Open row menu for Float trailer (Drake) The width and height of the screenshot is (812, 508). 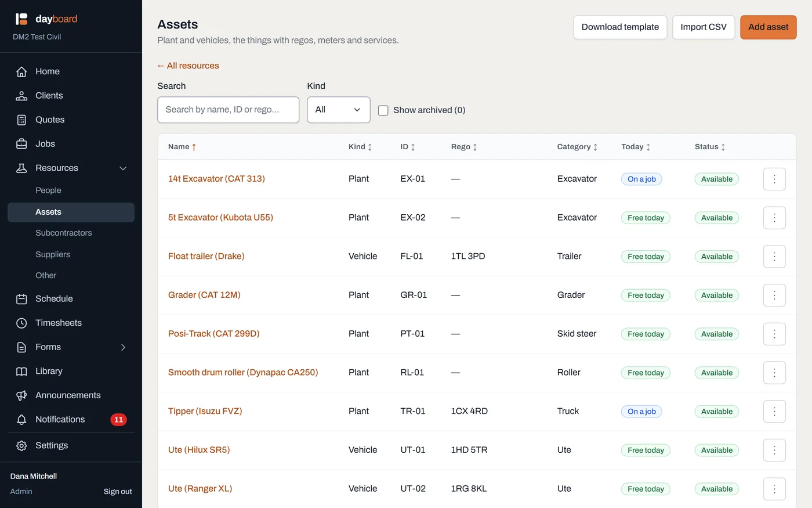click(774, 257)
